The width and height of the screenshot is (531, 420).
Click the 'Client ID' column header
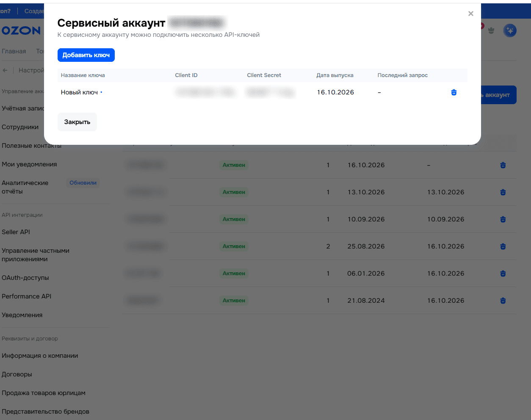tap(186, 75)
